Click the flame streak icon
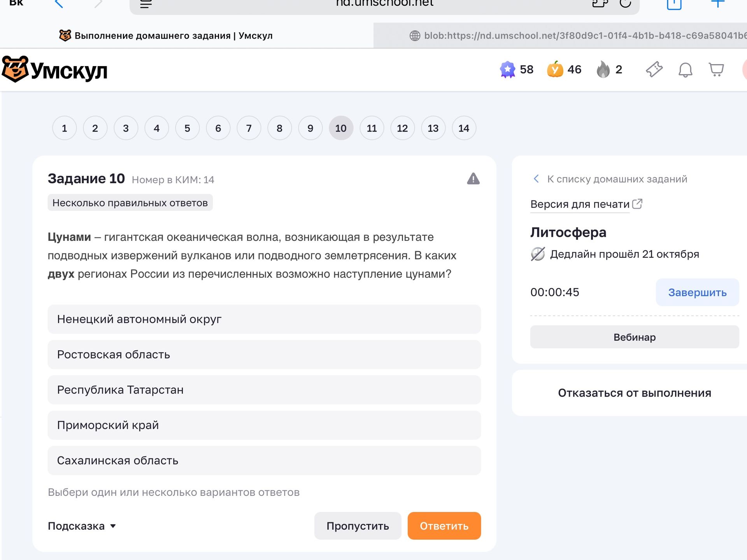Viewport: 747px width, 560px height. (603, 70)
